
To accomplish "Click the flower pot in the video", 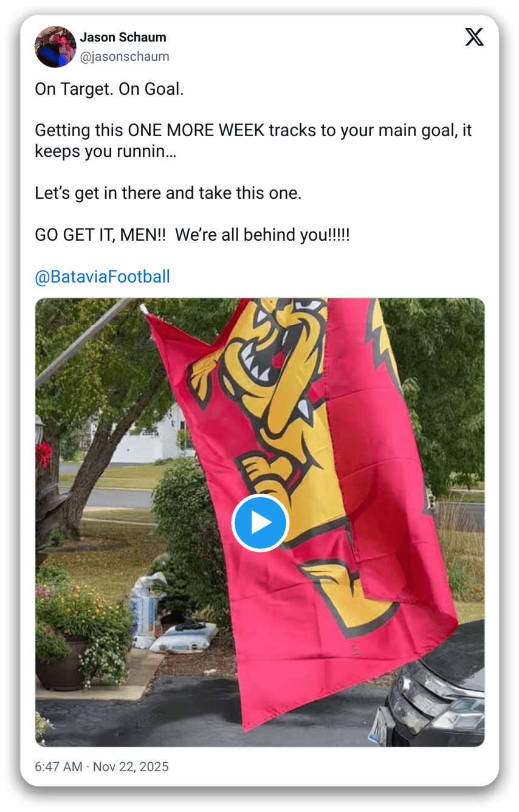I will point(61,662).
